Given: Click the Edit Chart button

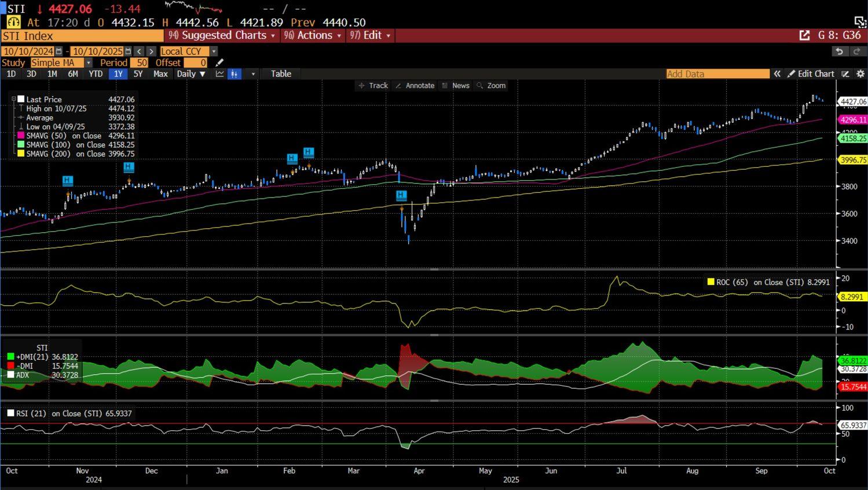Looking at the screenshot, I should coord(811,74).
